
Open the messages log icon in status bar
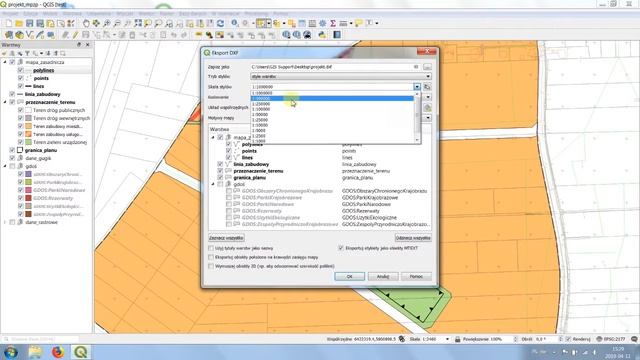(634, 339)
